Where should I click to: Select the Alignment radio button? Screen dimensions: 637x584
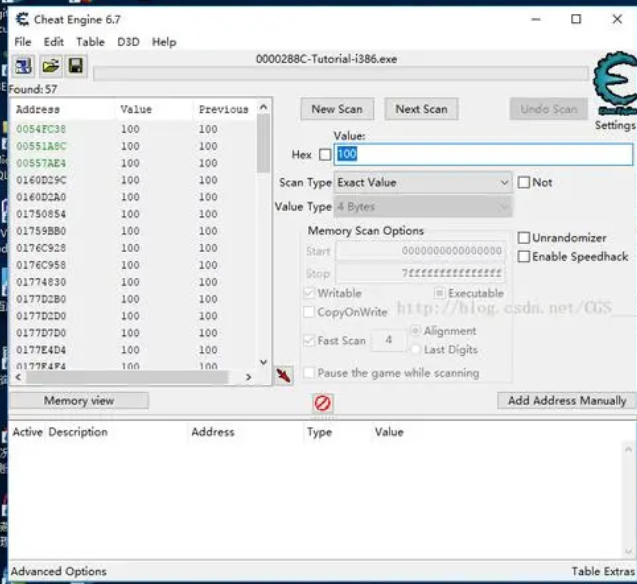point(415,331)
